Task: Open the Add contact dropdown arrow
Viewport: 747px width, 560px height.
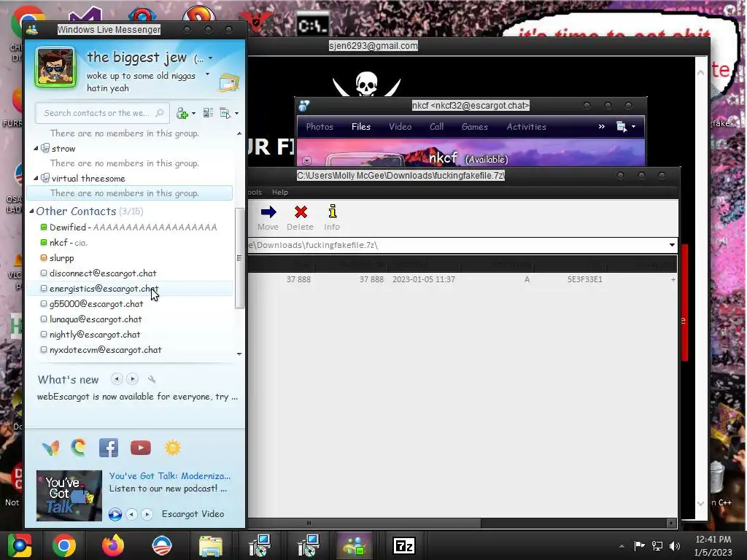Action: (x=193, y=113)
